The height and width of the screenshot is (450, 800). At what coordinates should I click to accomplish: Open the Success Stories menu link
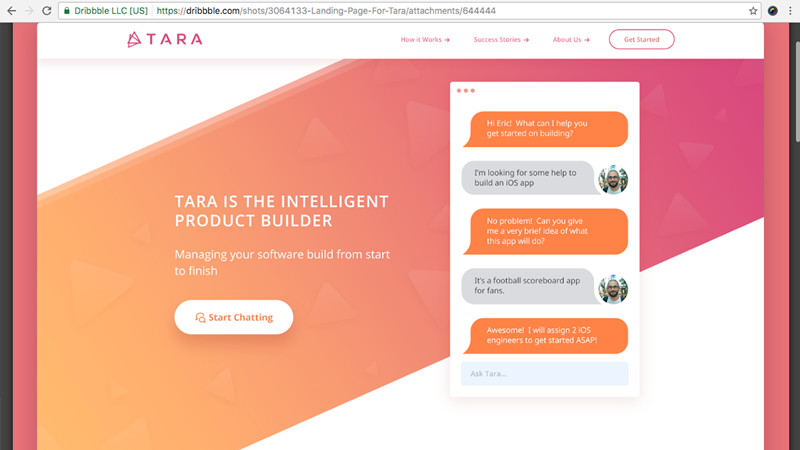(x=501, y=39)
